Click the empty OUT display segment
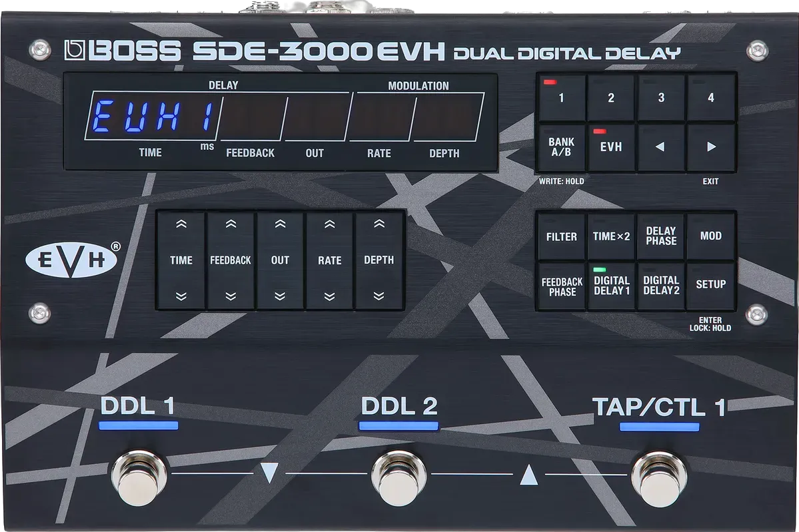This screenshot has width=799, height=532. [317, 117]
